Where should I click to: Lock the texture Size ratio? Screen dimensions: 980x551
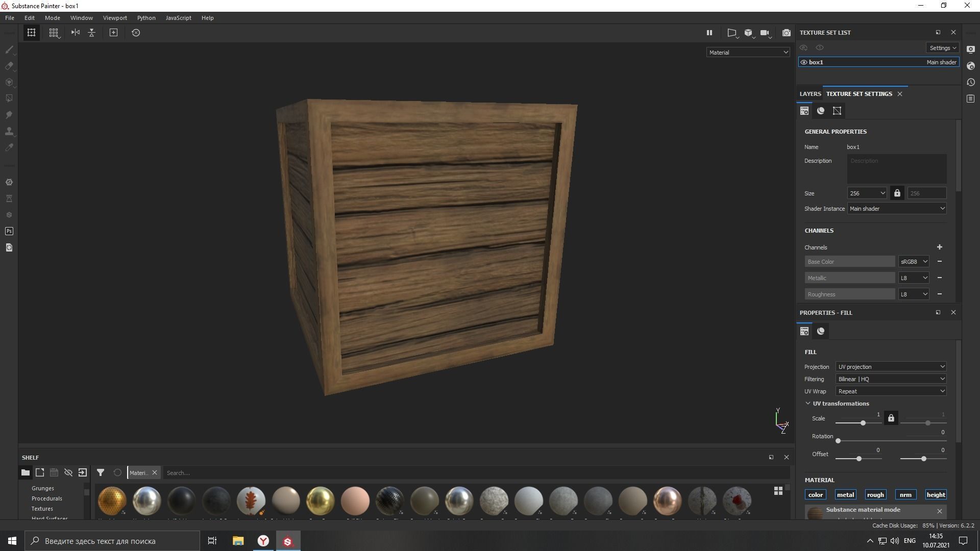point(897,193)
